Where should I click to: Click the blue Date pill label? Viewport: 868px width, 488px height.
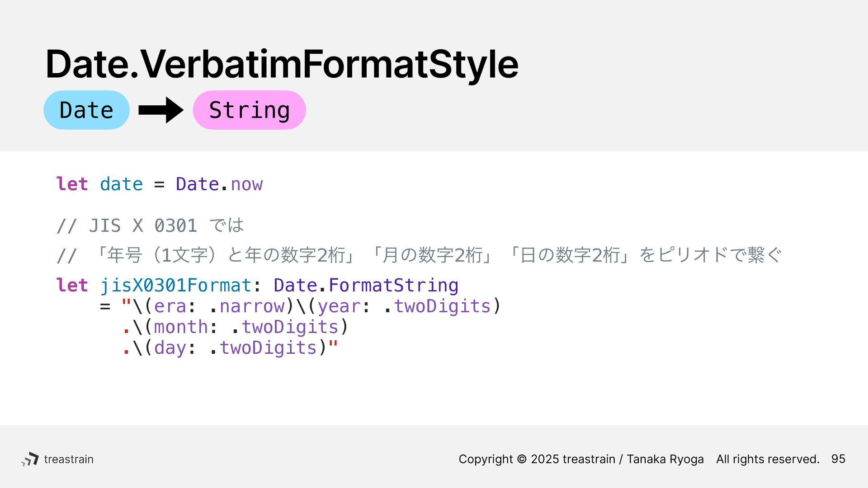click(x=86, y=110)
